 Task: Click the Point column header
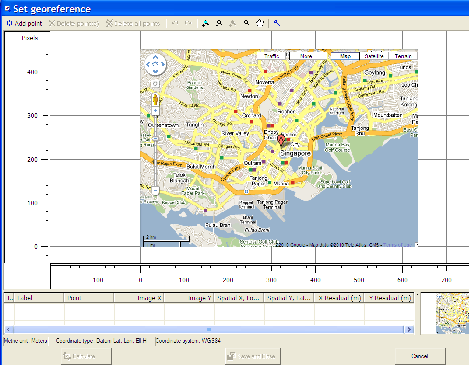tap(89, 298)
